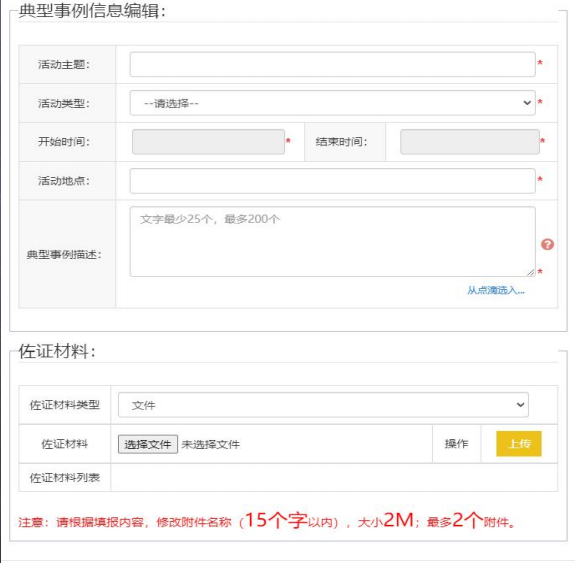Click the 操作 column cell
The width and height of the screenshot is (575, 563).
457,444
